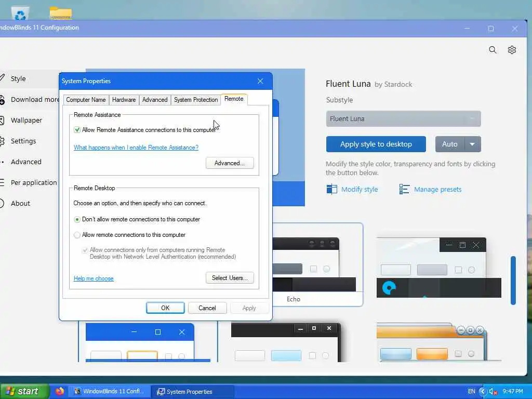Switch to Hardware tab

(124, 100)
